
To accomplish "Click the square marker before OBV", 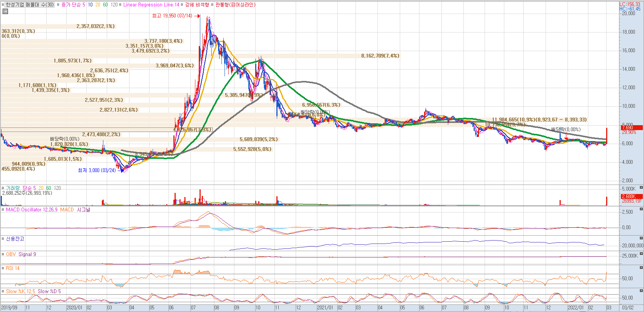I will click(3, 254).
